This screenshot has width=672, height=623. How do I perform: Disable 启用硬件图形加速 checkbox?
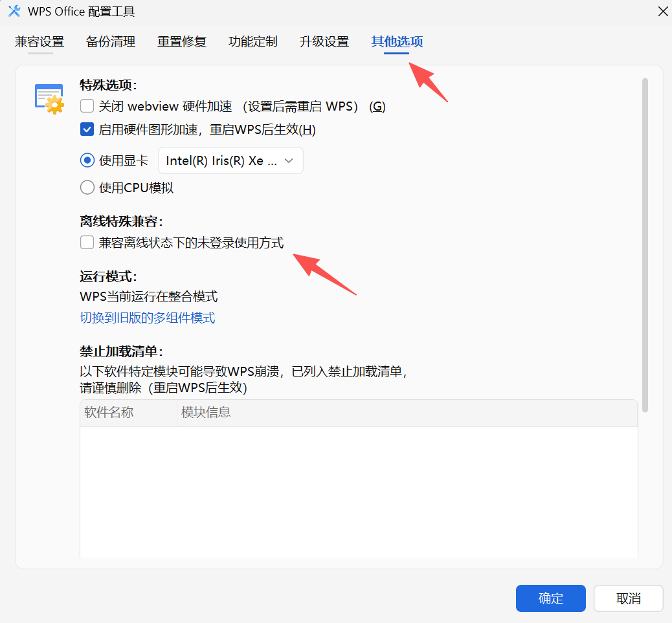(x=86, y=129)
